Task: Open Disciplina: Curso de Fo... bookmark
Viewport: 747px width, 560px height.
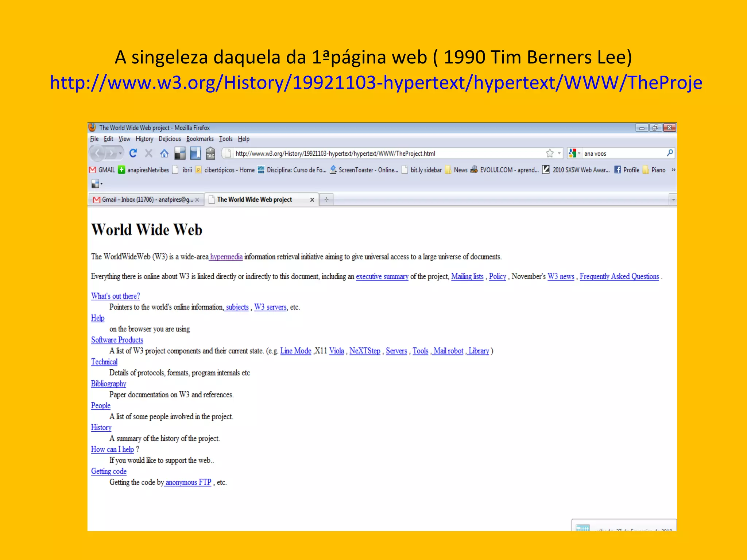Action: click(292, 170)
